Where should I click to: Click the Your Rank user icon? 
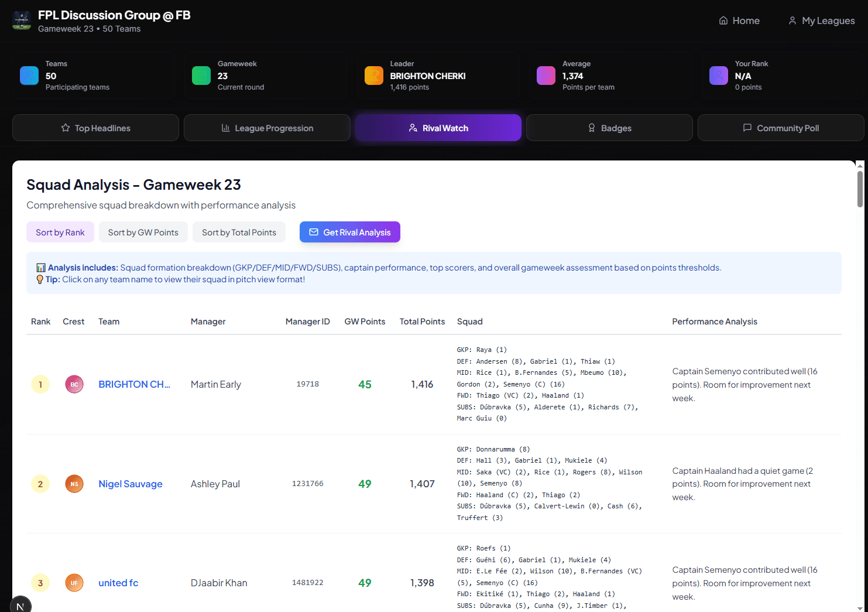tap(719, 76)
